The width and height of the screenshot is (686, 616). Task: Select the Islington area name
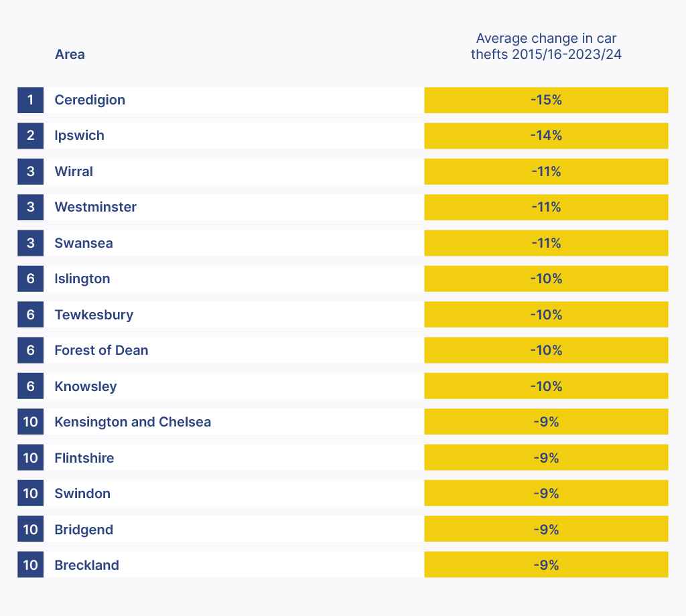(82, 279)
